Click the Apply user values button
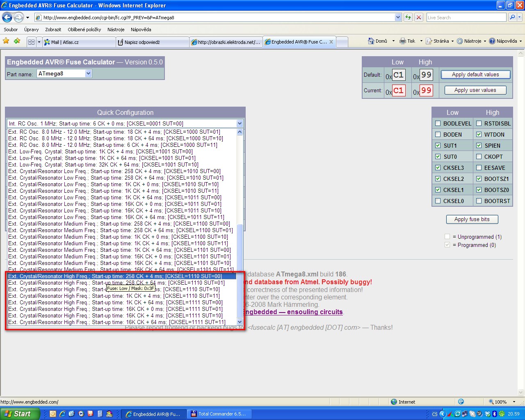The width and height of the screenshot is (525, 420). click(x=475, y=90)
